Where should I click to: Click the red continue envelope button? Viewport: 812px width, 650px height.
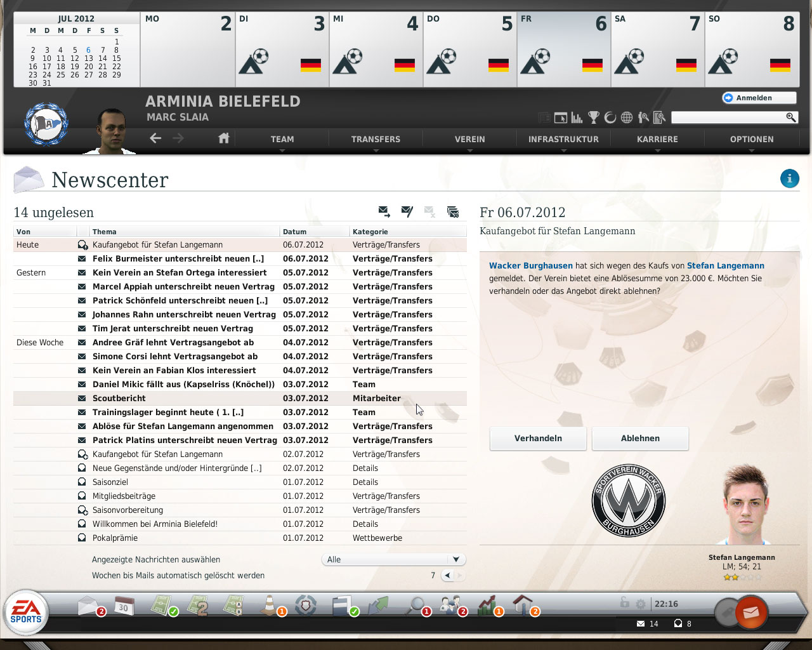click(750, 613)
